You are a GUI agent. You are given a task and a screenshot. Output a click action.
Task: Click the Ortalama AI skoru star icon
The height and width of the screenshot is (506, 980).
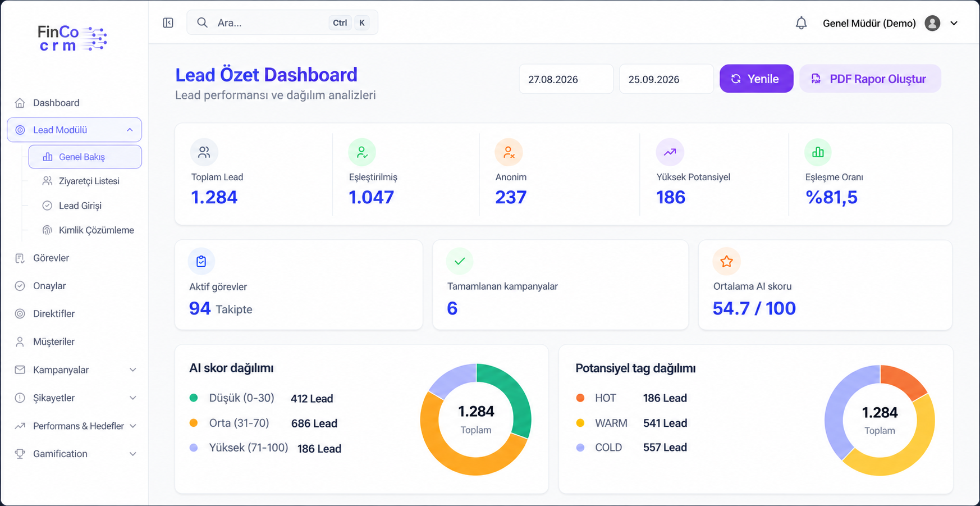(726, 261)
